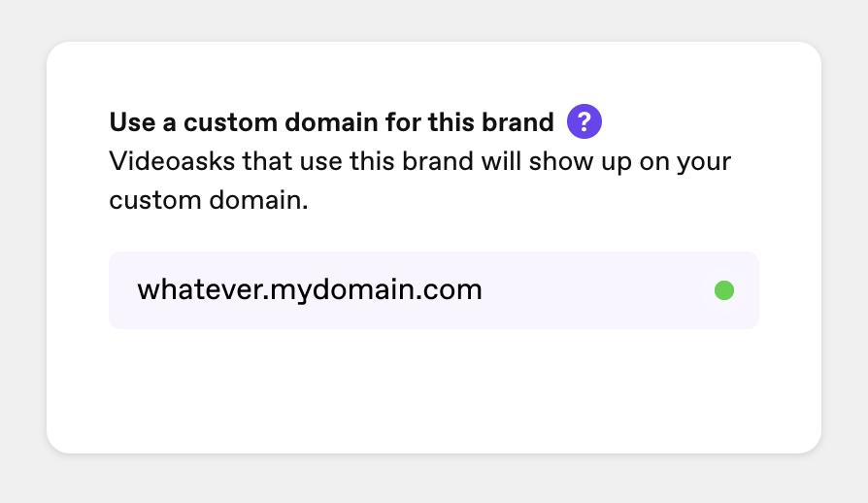Open the purple question mark help icon
Viewport: 868px width, 503px height.
[584, 121]
